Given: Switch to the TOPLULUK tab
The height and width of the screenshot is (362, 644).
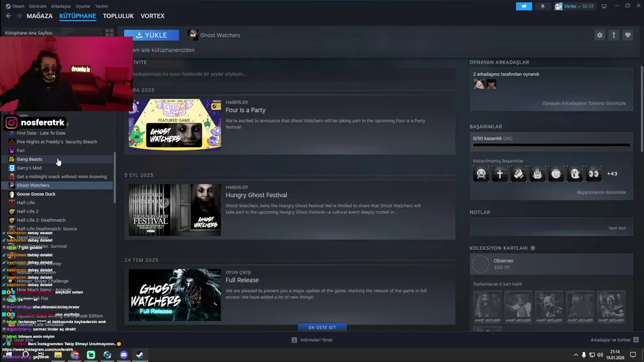Looking at the screenshot, I should 118,16.
